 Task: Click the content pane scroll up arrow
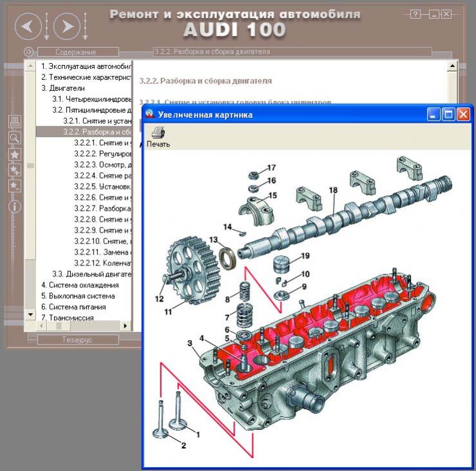pos(452,66)
